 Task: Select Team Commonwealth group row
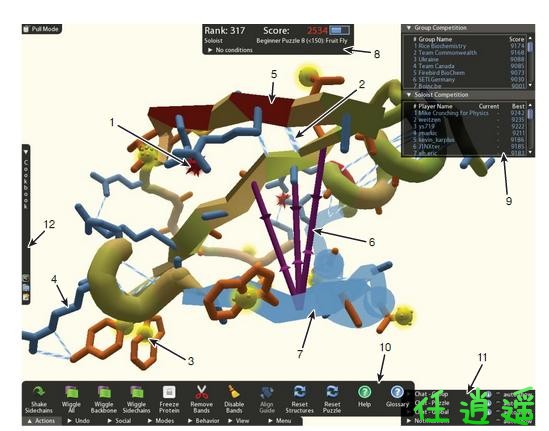click(x=468, y=53)
